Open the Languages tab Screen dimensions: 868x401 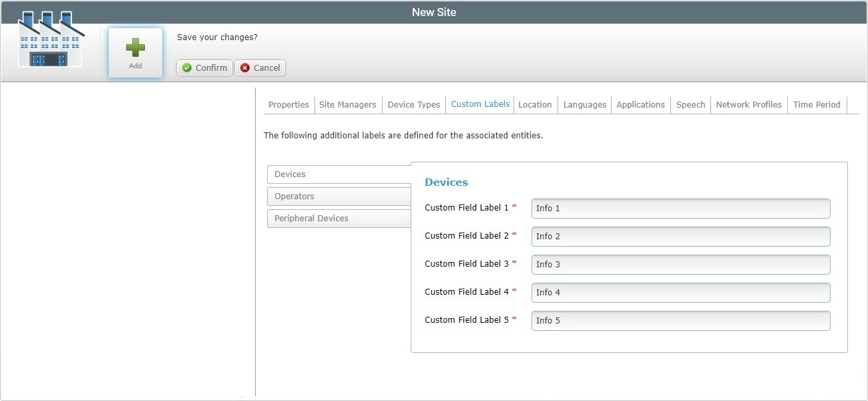coord(584,104)
